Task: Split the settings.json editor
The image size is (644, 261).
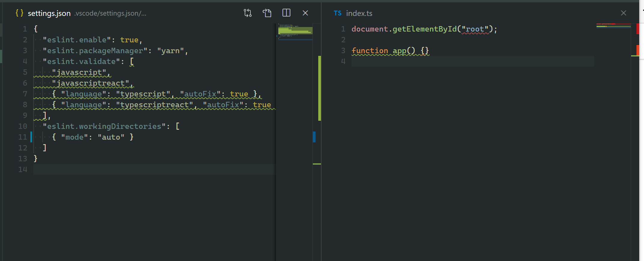Action: pos(286,13)
